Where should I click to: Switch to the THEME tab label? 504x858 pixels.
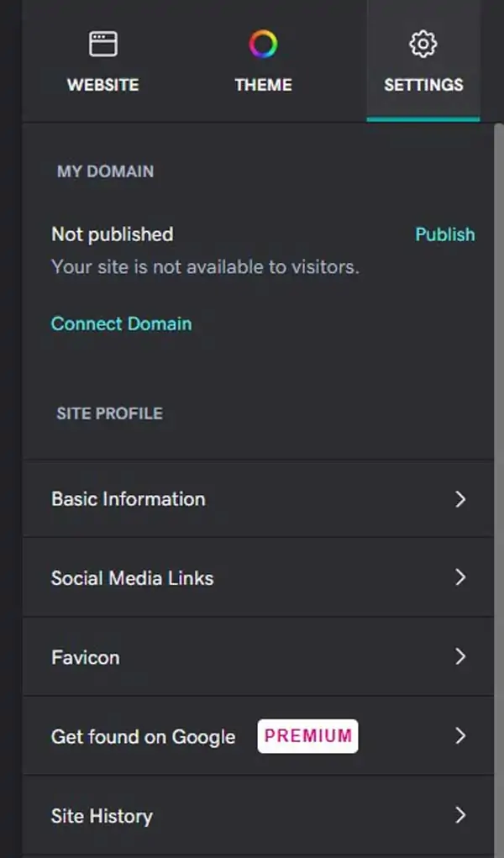click(263, 85)
